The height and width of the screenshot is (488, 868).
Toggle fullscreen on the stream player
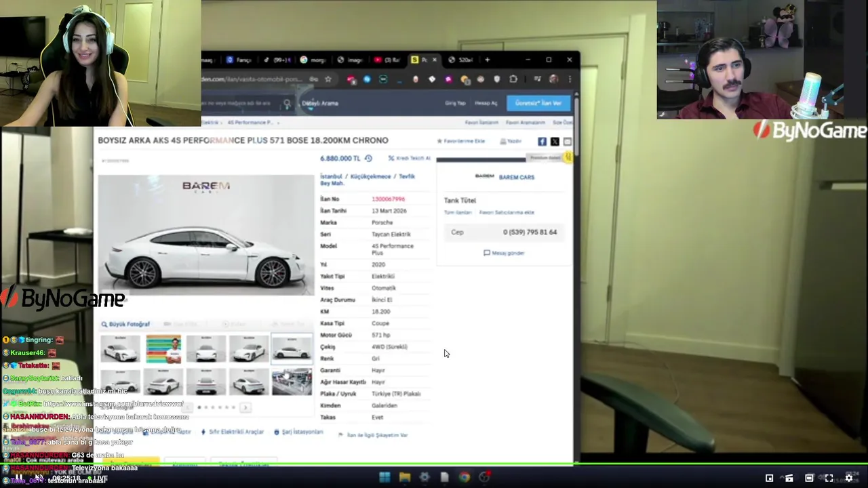coord(829,478)
